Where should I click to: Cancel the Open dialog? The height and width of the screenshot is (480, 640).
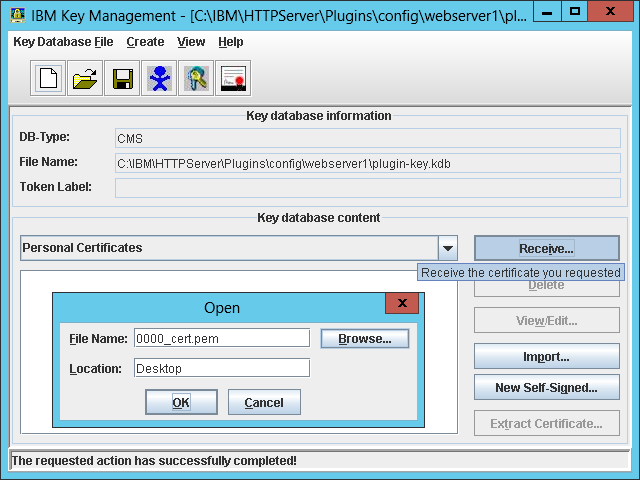[264, 402]
